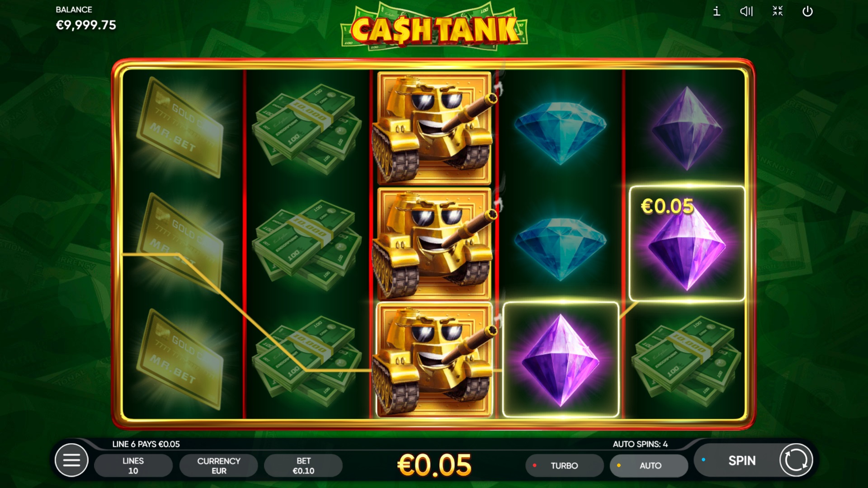Click the win amount €0.05 display
The height and width of the screenshot is (488, 868).
click(x=434, y=465)
